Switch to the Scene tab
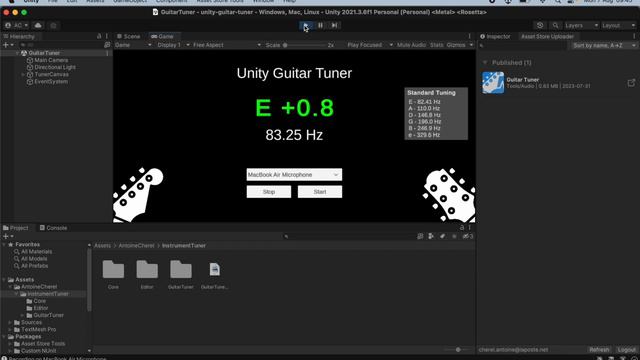Image resolution: width=640 pixels, height=360 pixels. tap(129, 36)
